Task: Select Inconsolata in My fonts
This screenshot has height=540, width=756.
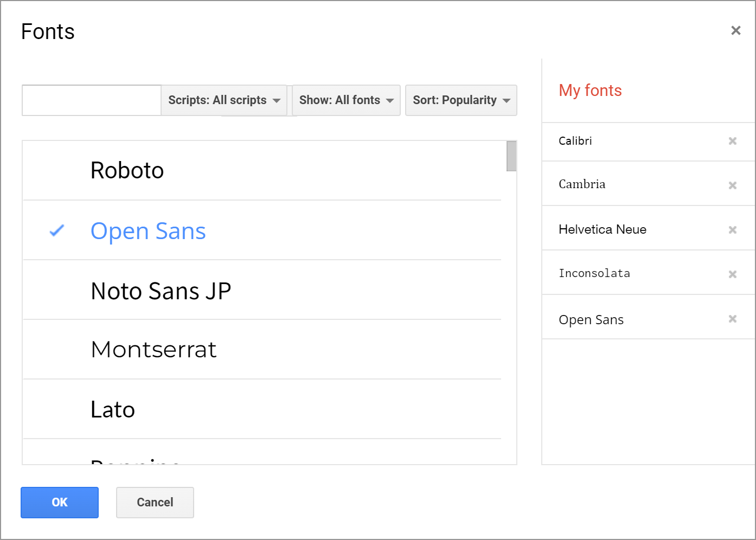Action: pyautogui.click(x=649, y=273)
